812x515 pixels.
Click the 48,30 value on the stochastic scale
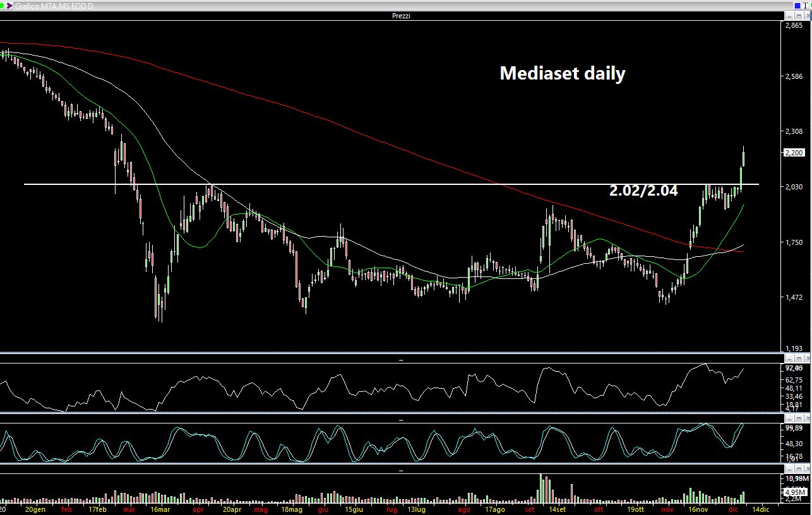click(794, 444)
